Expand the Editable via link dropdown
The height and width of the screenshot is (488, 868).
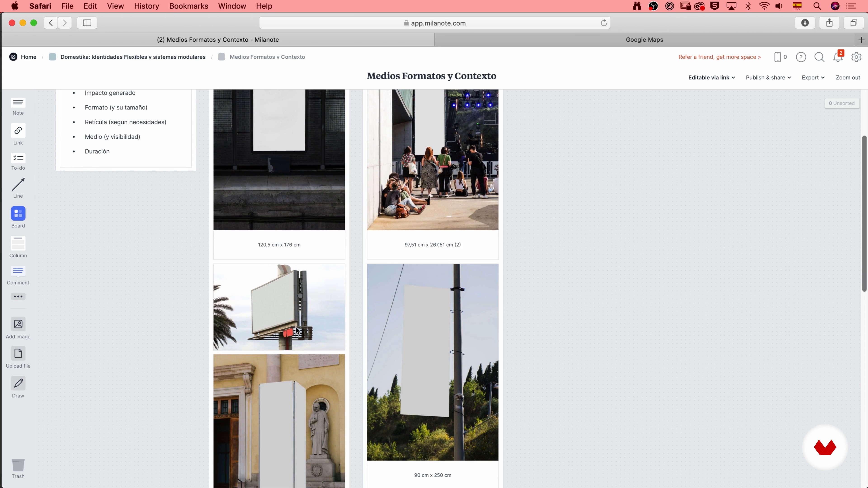[x=711, y=77]
